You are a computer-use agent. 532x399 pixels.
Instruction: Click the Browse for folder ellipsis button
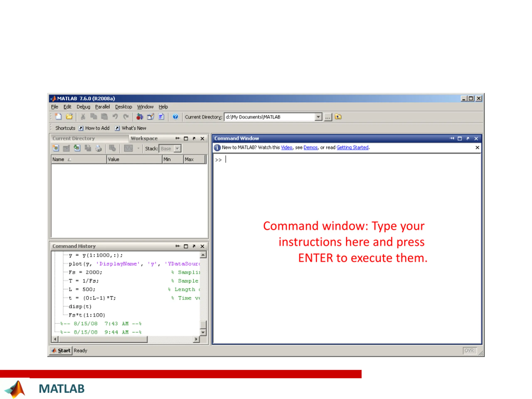pos(328,117)
